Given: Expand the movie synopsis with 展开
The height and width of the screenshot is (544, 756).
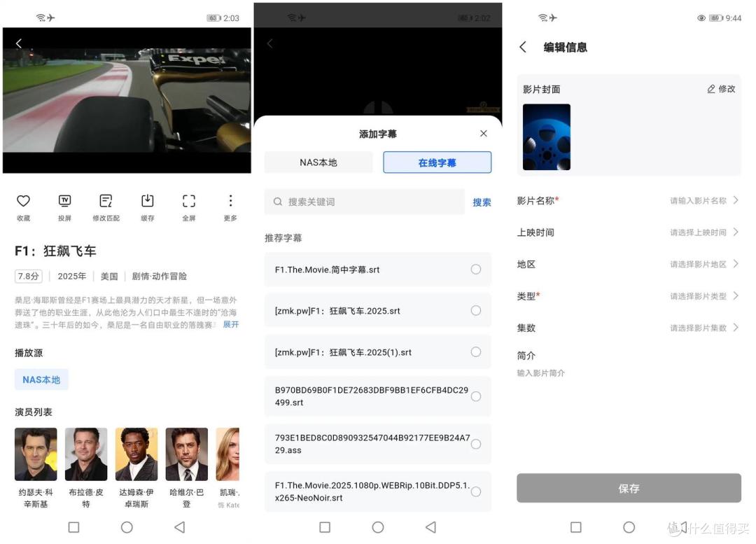Looking at the screenshot, I should tap(230, 325).
